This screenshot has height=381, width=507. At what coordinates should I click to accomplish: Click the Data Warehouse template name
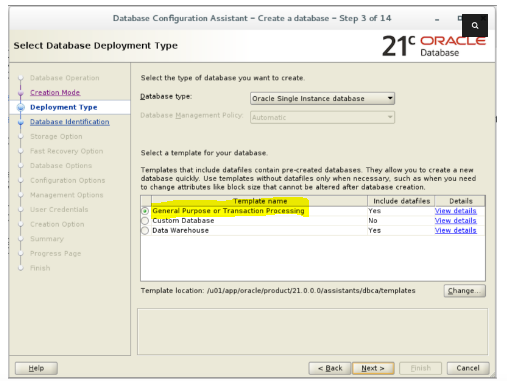tap(180, 231)
